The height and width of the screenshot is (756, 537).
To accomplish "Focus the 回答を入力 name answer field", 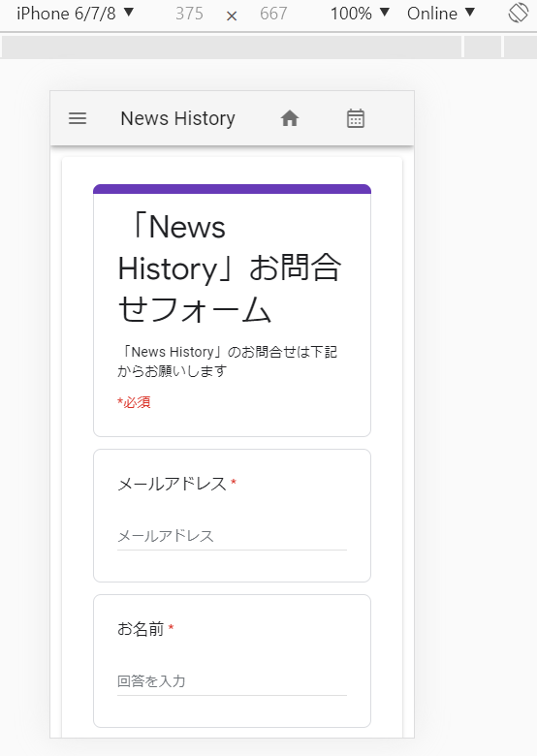I will pos(232,681).
